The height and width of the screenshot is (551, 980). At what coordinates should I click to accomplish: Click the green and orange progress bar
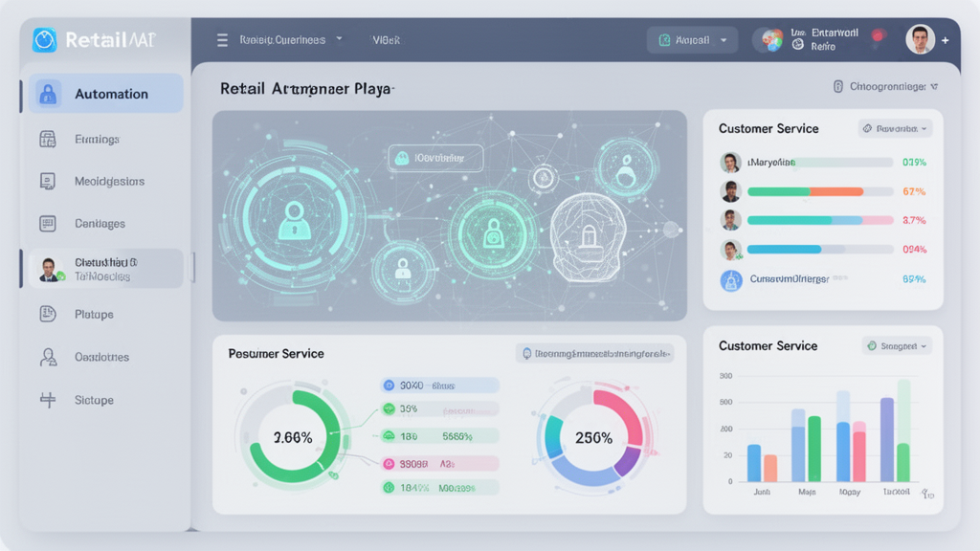click(x=805, y=191)
